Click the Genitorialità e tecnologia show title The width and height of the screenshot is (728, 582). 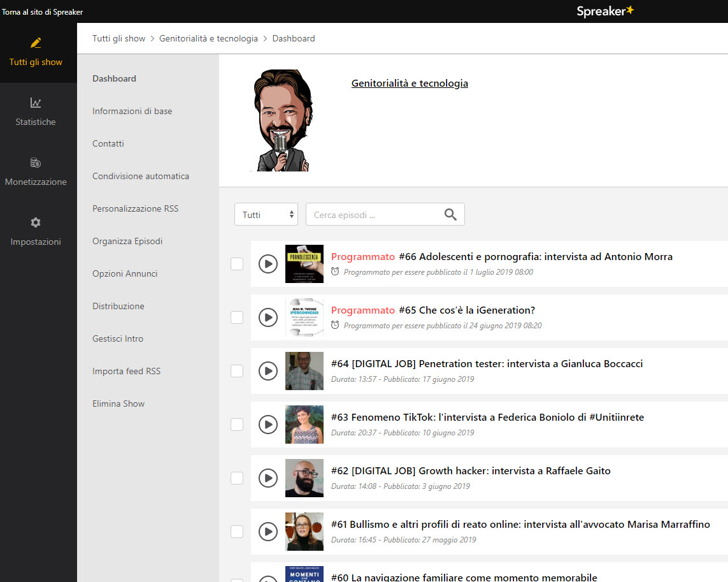(x=410, y=84)
